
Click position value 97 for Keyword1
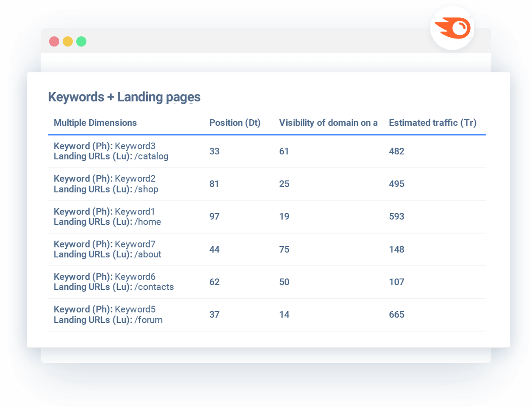click(214, 217)
